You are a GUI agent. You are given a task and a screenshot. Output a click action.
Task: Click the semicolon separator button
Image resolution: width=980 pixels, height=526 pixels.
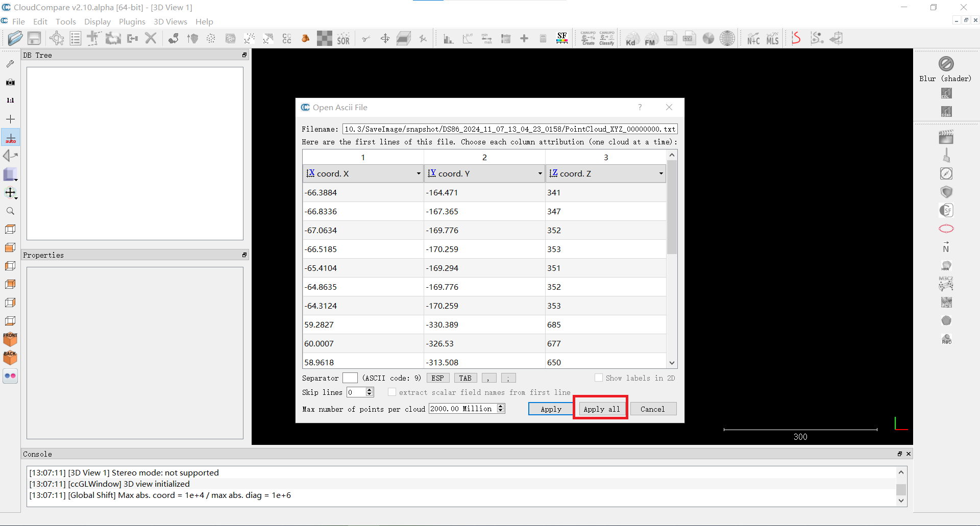point(508,378)
